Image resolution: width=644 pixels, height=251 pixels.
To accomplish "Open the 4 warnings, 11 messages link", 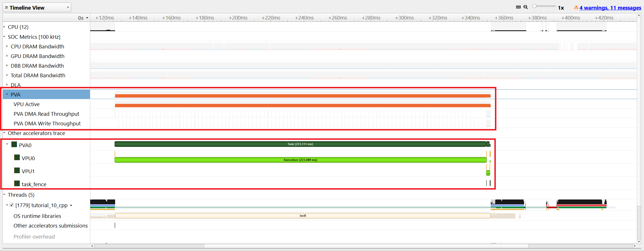I will 610,8.
